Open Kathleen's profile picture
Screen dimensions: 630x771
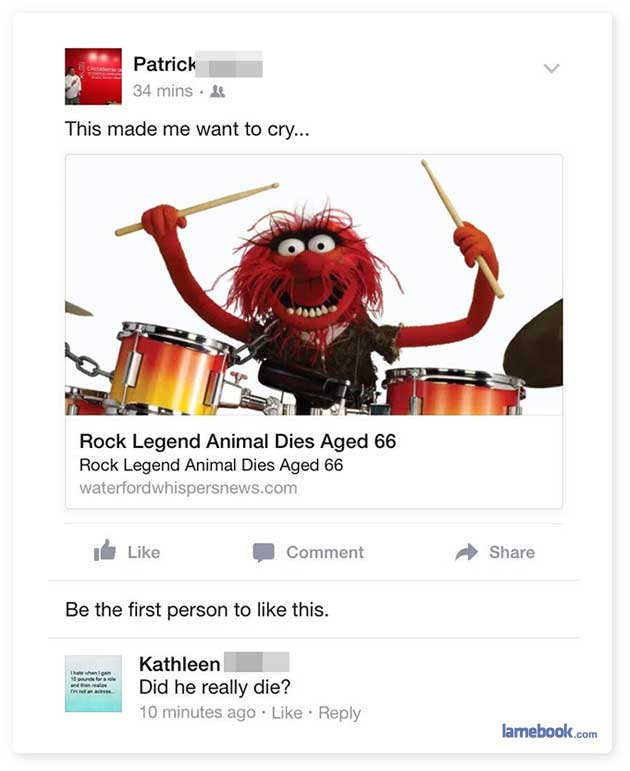pyautogui.click(x=93, y=683)
